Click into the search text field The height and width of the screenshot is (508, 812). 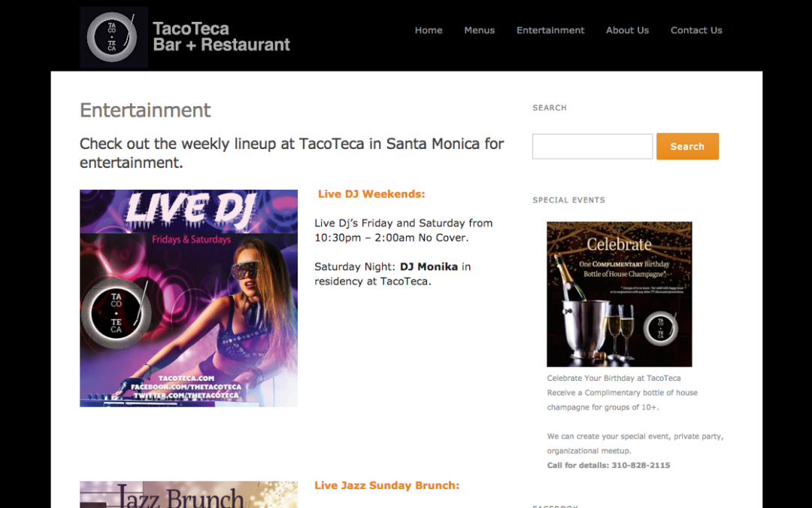592,146
